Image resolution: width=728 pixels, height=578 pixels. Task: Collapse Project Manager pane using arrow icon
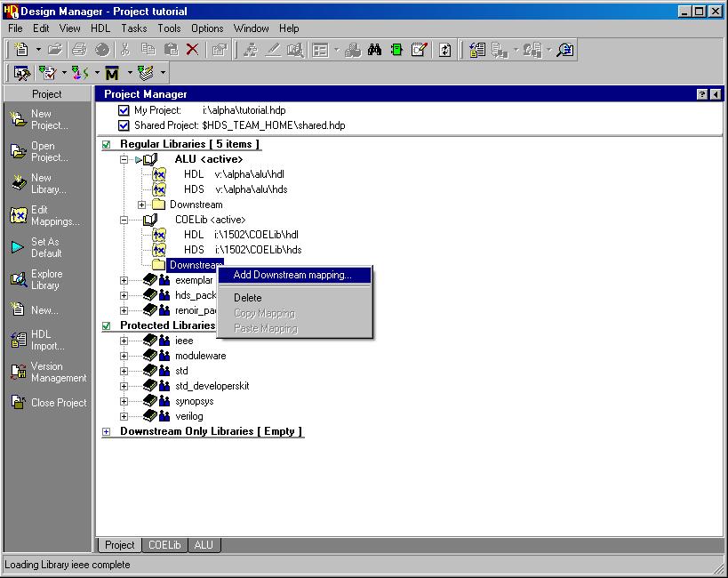716,94
